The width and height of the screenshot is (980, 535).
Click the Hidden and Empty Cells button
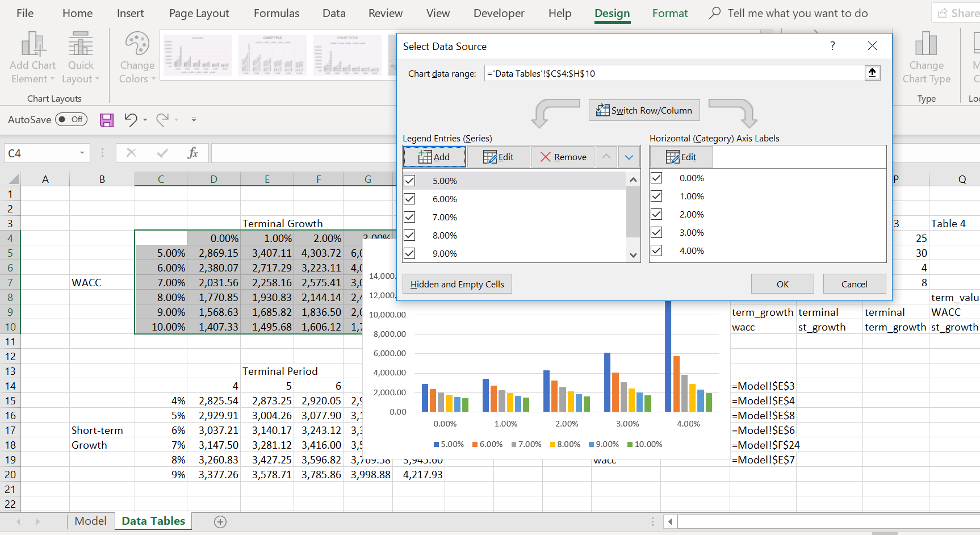point(457,284)
